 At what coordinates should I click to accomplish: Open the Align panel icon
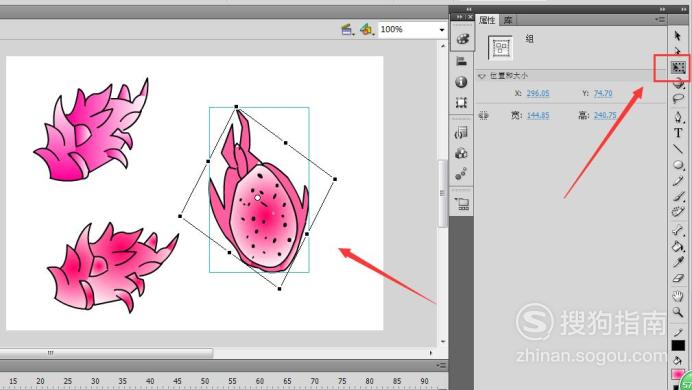(x=461, y=61)
